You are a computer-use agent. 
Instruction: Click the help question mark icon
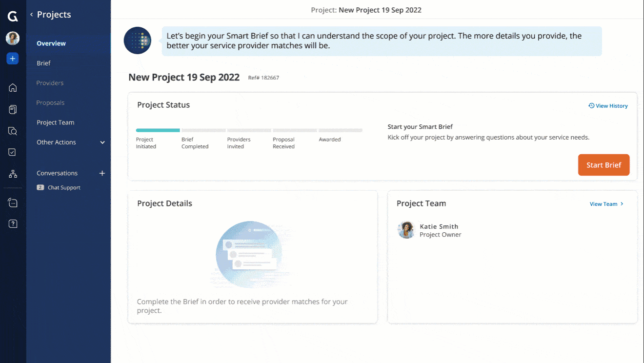(x=12, y=223)
